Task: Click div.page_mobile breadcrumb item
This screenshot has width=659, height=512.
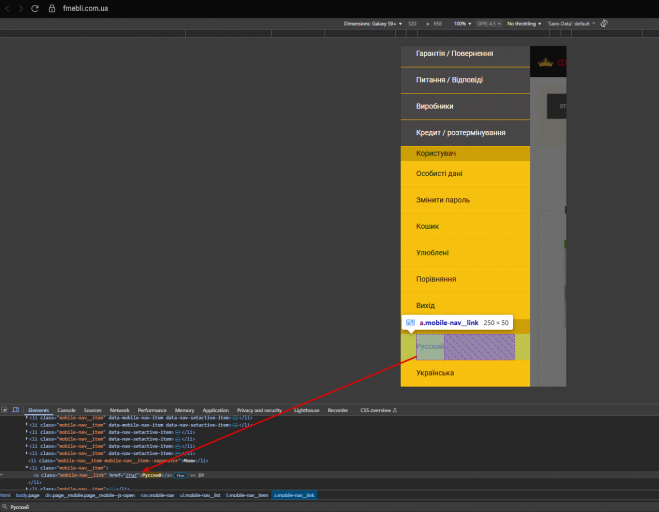Action: click(90, 495)
